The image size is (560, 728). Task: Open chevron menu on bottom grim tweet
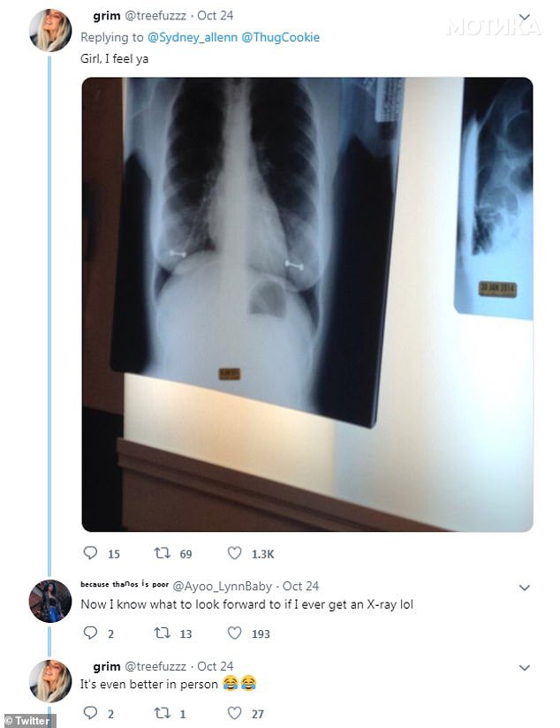(525, 668)
